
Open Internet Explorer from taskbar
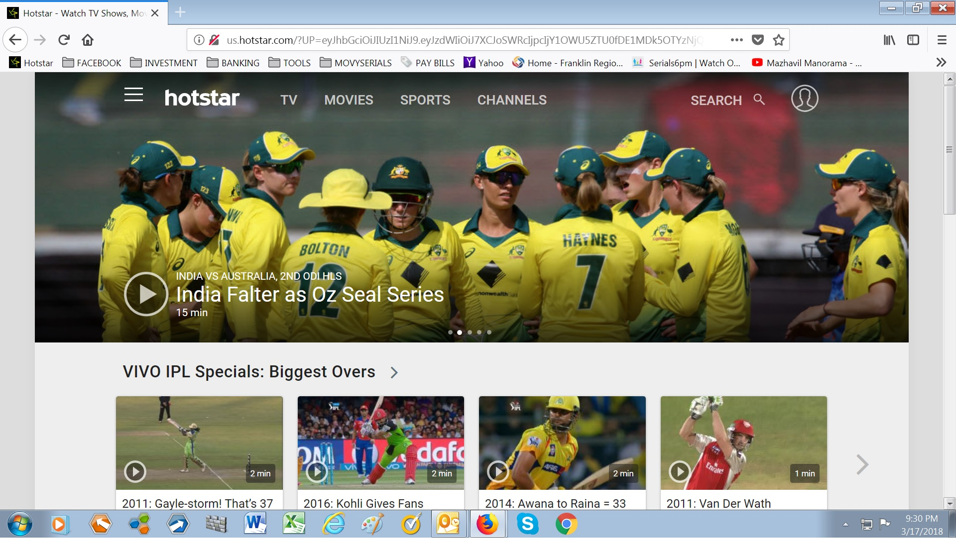click(333, 524)
